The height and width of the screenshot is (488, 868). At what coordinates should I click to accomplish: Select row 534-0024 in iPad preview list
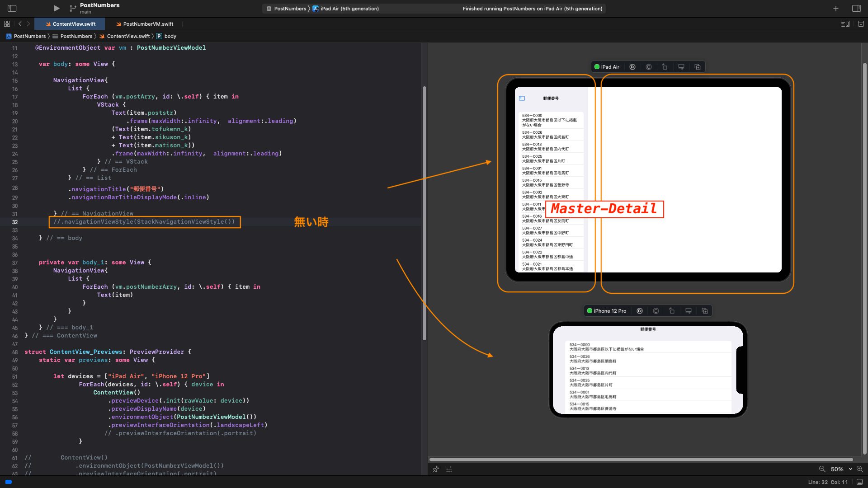tap(550, 243)
